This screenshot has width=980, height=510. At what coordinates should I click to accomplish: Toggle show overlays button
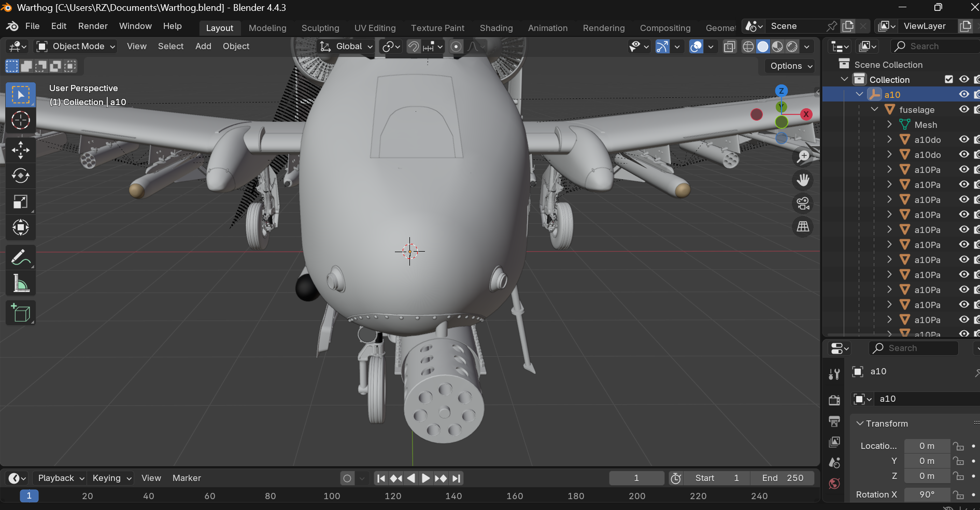click(x=697, y=47)
